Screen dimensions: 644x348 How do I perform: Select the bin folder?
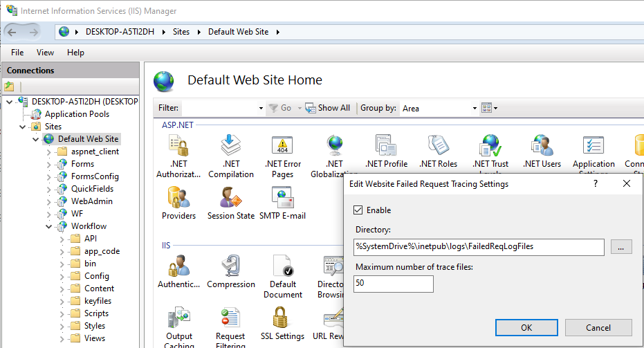click(x=90, y=264)
